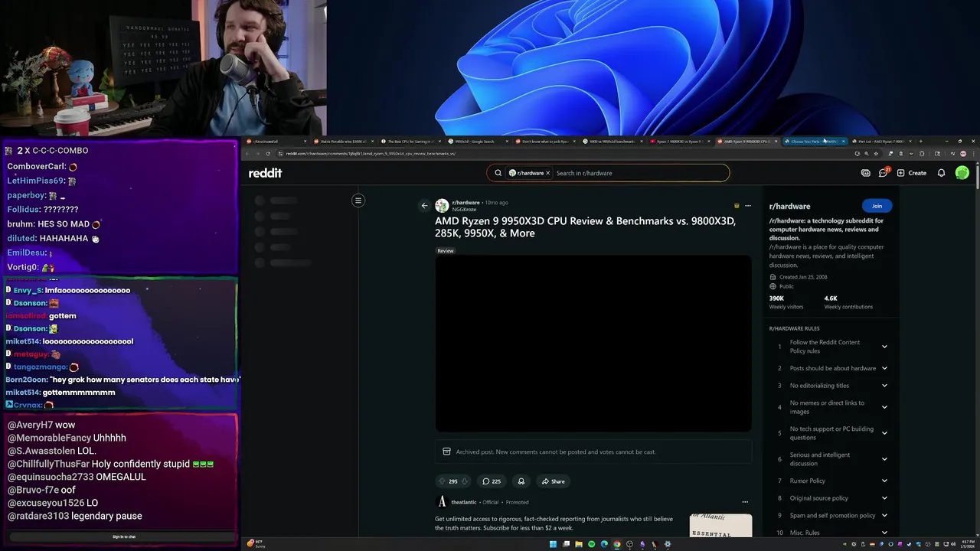Click the search magnifier icon

(x=498, y=173)
